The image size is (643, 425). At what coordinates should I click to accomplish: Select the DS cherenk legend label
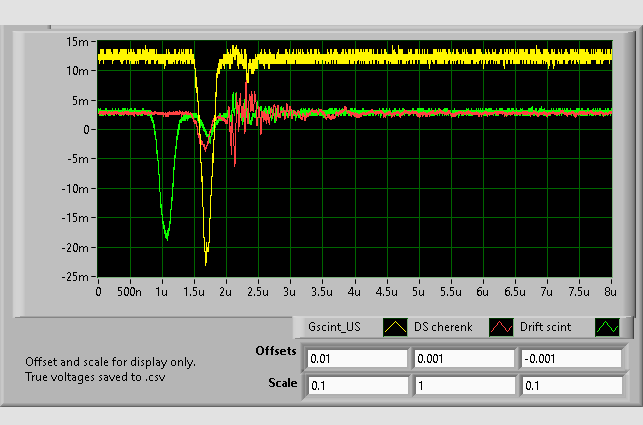click(443, 327)
